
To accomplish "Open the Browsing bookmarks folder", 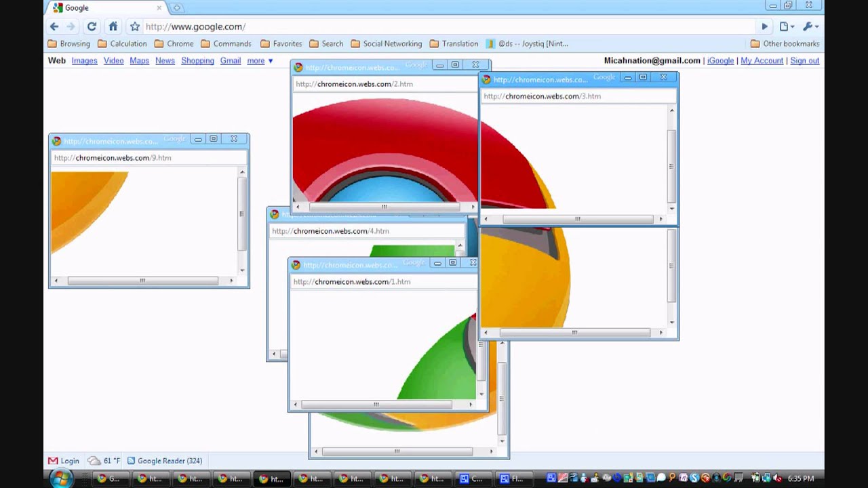I will click(x=69, y=43).
